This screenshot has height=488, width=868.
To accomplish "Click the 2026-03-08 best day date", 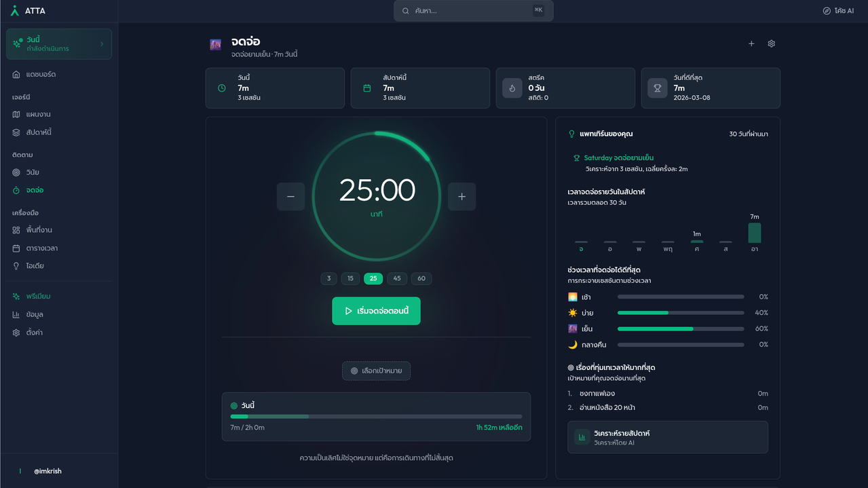I will coord(692,98).
